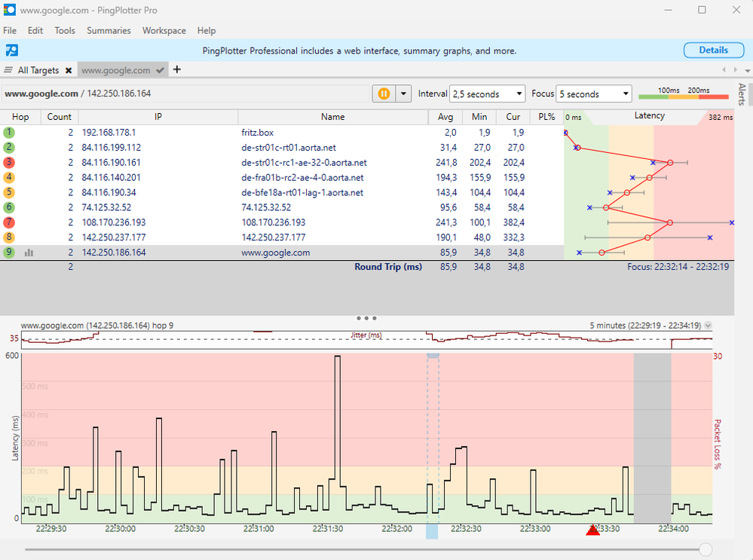753x560 pixels.
Task: Open the Summaries menu
Action: point(109,31)
